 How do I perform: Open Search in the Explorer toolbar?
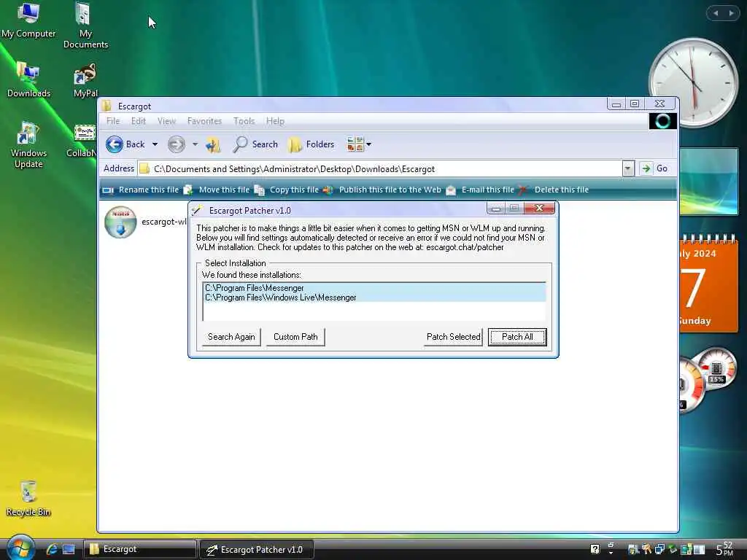click(x=255, y=144)
